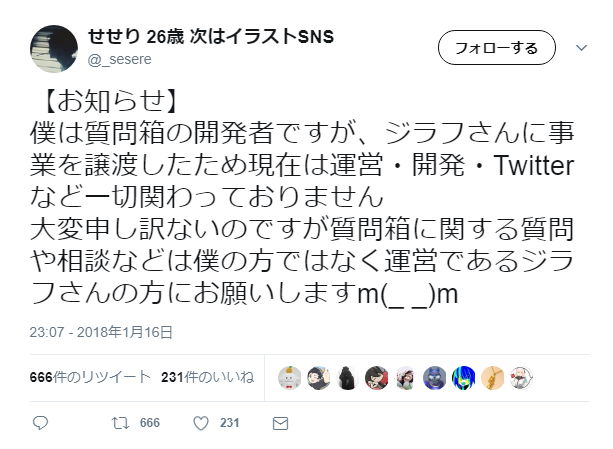Click the like count 231 beside heart
613x449 pixels.
pos(229,423)
